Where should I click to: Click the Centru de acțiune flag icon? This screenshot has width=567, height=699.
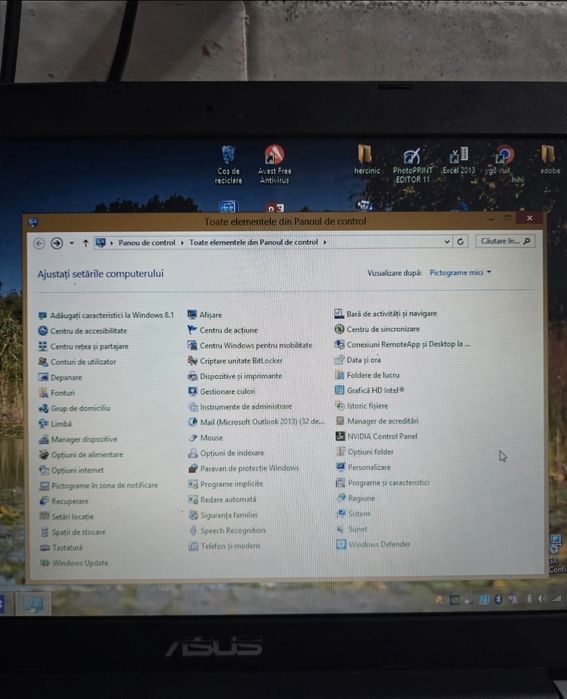tap(192, 330)
